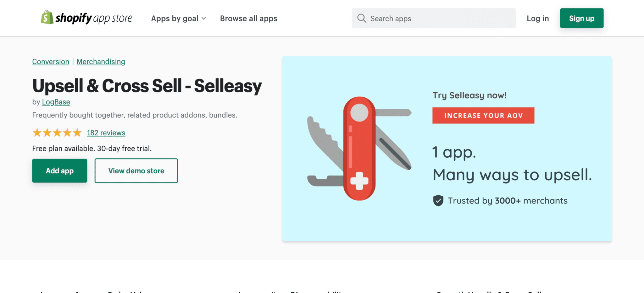This screenshot has height=293, width=644.
Task: Click the white cross on the red knife
Action: (x=358, y=181)
